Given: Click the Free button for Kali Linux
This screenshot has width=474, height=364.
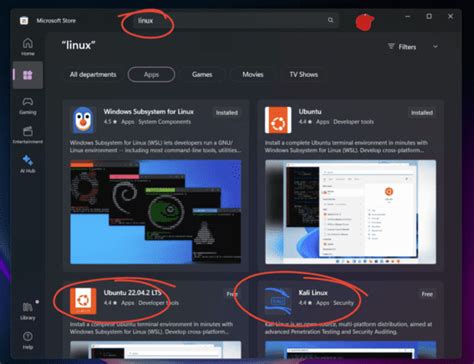Looking at the screenshot, I should [427, 294].
